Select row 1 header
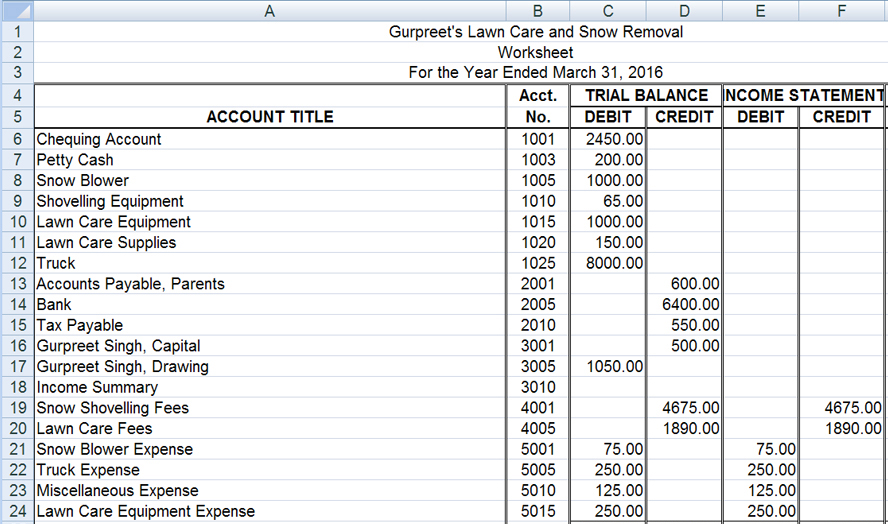Screen dimensions: 888x524 tap(17, 32)
